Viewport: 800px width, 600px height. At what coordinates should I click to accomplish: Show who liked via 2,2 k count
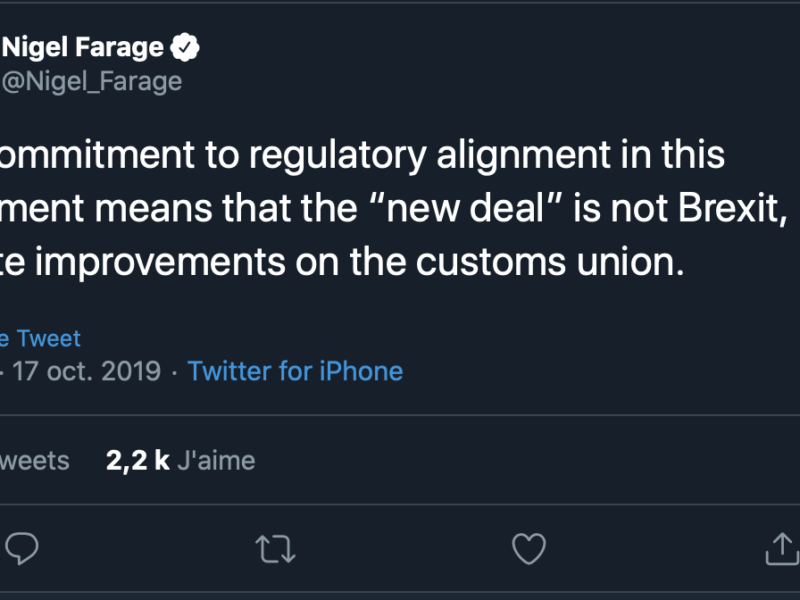137,460
